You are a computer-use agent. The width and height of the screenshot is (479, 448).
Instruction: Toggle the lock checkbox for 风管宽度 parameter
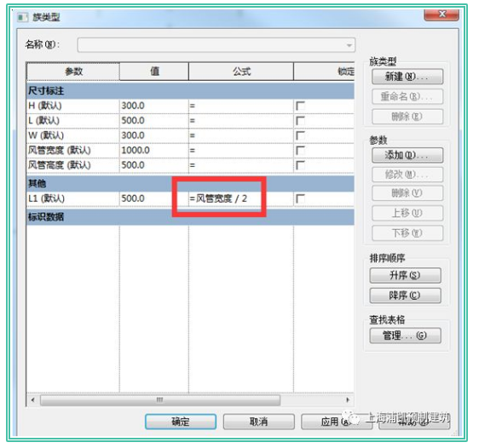pyautogui.click(x=300, y=151)
